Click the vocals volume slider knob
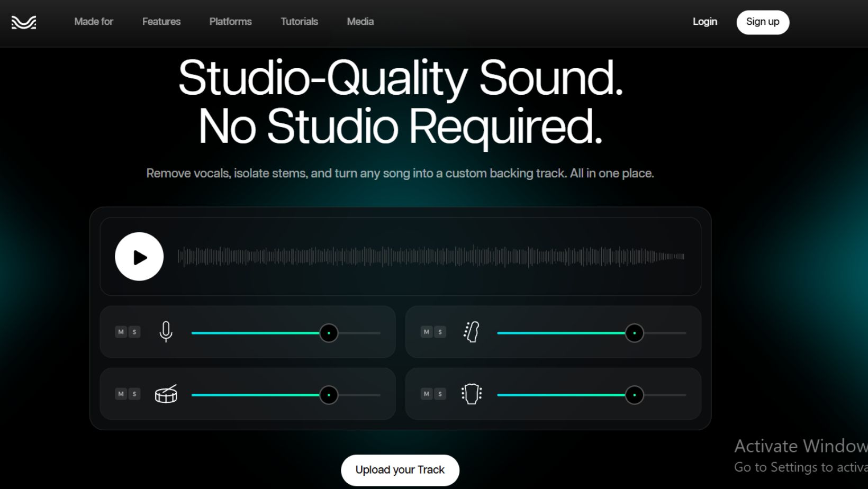The height and width of the screenshot is (489, 868). [x=329, y=333]
